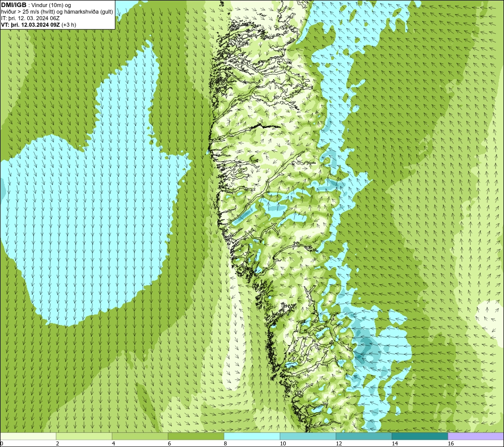Click the legend value label '14'
Viewport: 504px width, 447px height.
coord(395,444)
